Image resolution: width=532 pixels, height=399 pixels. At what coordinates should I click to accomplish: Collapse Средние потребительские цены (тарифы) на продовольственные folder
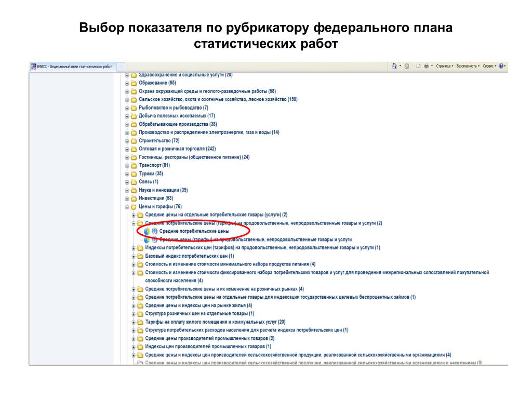(x=134, y=223)
